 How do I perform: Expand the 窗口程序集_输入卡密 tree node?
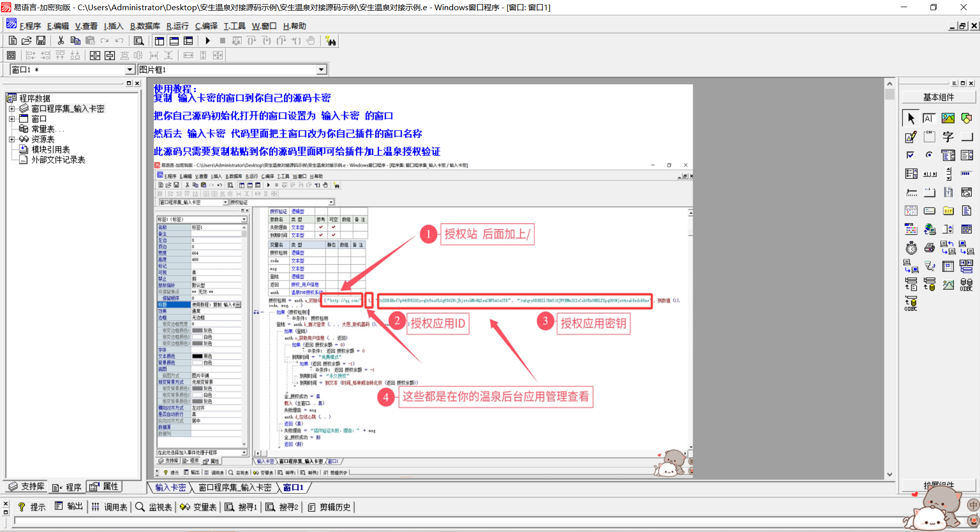tap(12, 109)
